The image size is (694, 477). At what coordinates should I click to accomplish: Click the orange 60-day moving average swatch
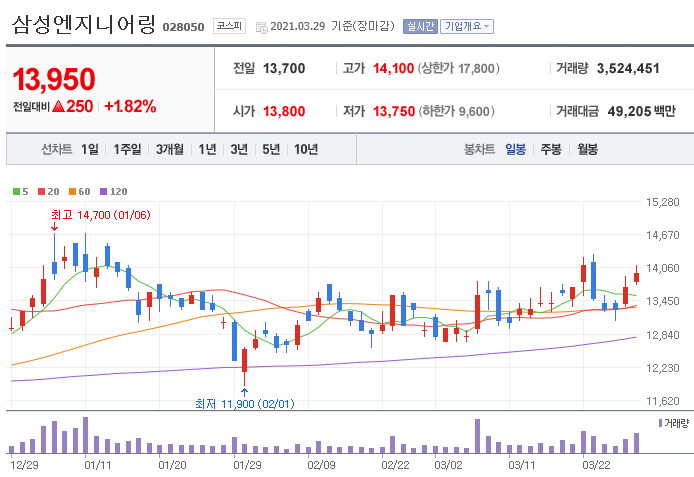pyautogui.click(x=73, y=192)
